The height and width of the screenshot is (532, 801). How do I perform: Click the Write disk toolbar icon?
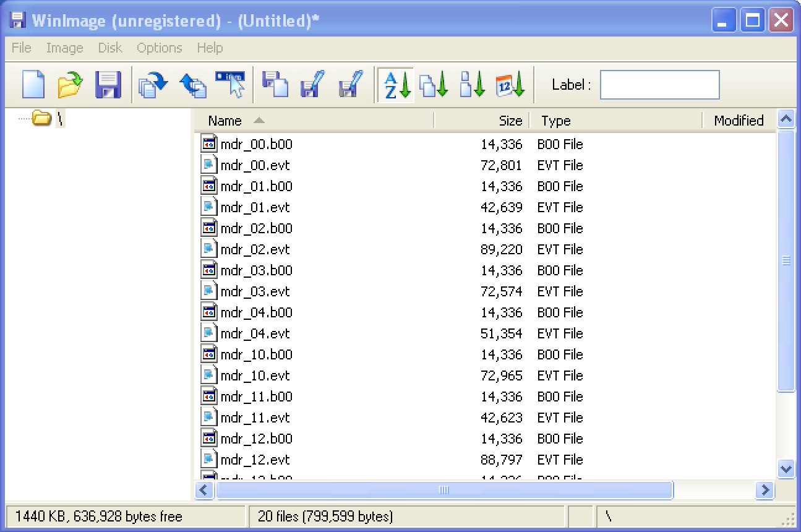[x=192, y=85]
